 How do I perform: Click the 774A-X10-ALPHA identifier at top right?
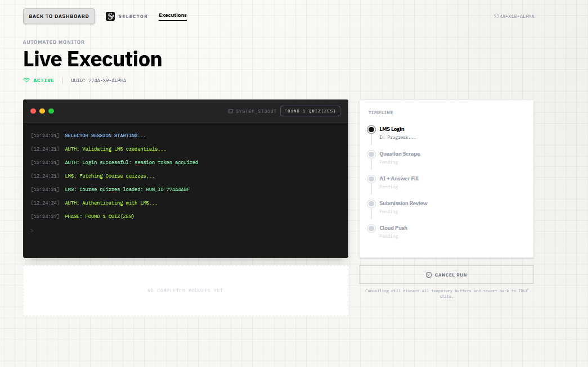click(x=514, y=16)
